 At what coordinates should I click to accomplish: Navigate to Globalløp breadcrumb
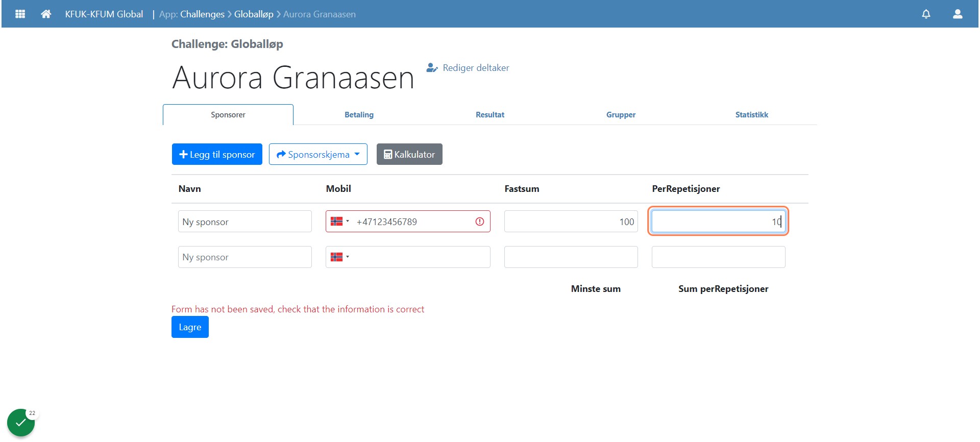click(254, 14)
